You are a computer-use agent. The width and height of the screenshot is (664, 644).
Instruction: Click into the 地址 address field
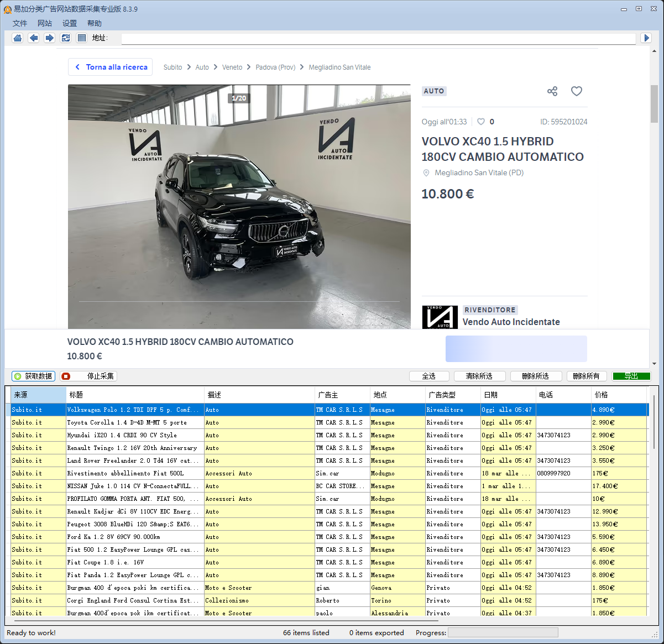pos(378,38)
